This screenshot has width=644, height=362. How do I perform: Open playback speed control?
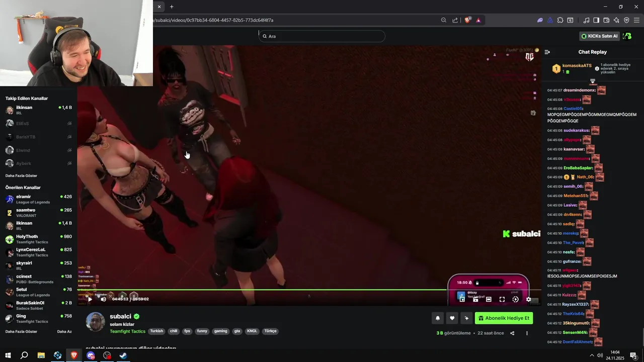515,299
